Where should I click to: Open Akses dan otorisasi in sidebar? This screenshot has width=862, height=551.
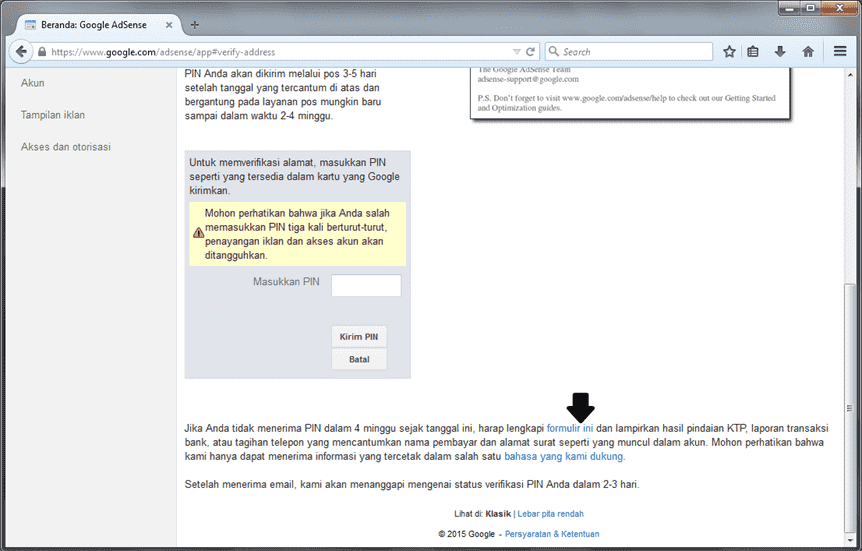tap(65, 147)
